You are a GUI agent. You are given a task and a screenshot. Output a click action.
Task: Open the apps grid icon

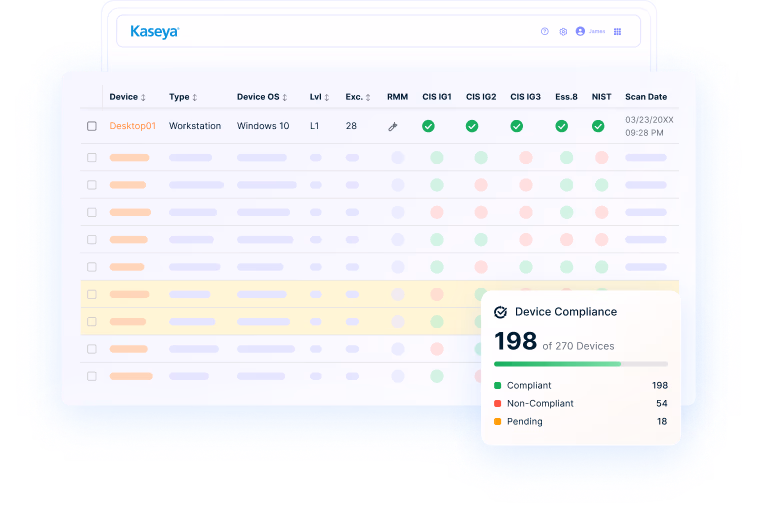tap(617, 31)
